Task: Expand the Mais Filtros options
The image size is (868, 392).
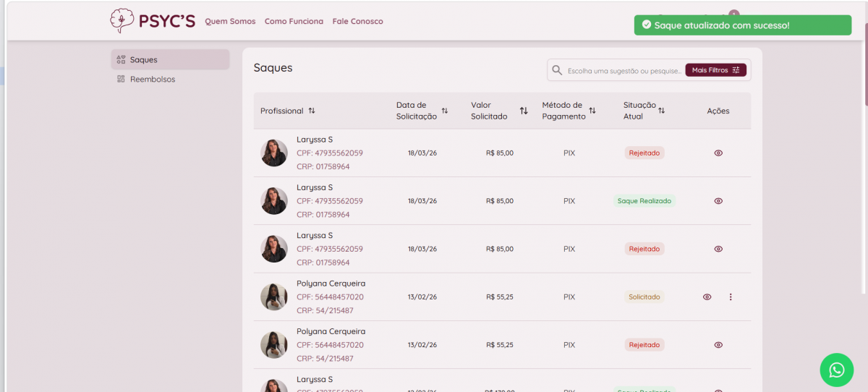Action: (715, 70)
